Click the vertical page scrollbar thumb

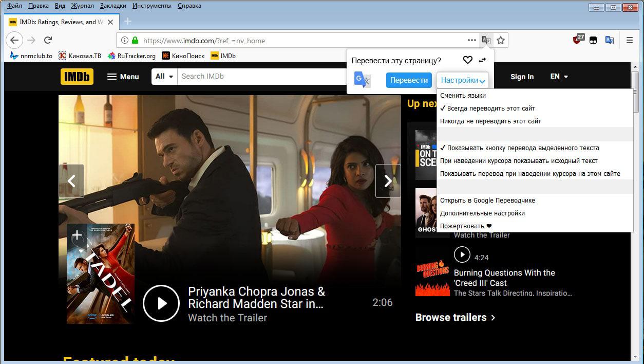pyautogui.click(x=635, y=93)
